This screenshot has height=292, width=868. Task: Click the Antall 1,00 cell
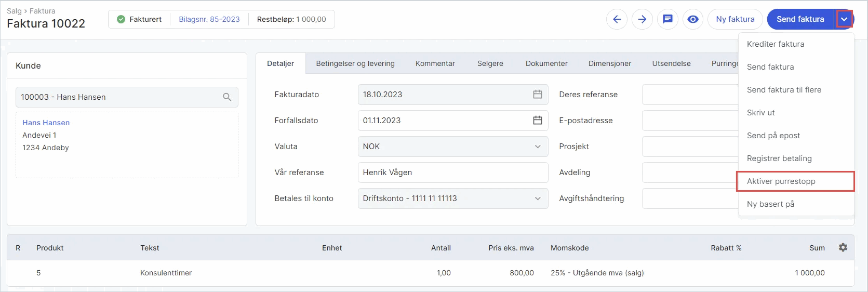(x=444, y=273)
